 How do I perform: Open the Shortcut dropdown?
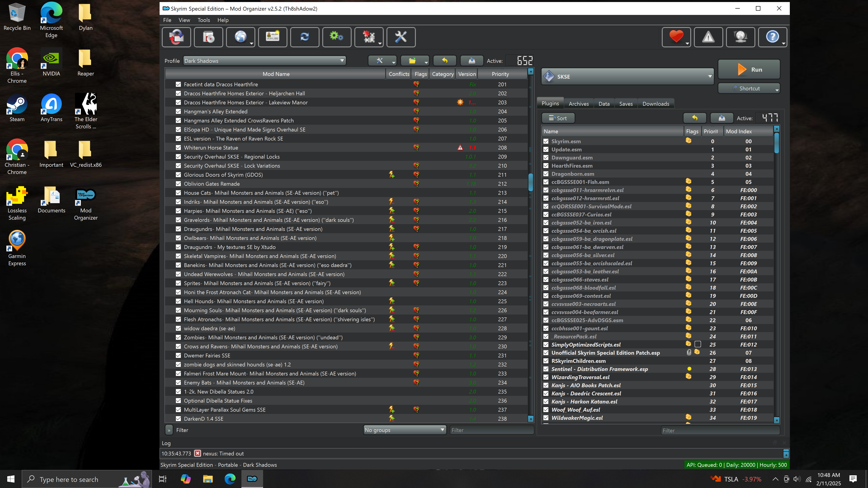(x=749, y=88)
